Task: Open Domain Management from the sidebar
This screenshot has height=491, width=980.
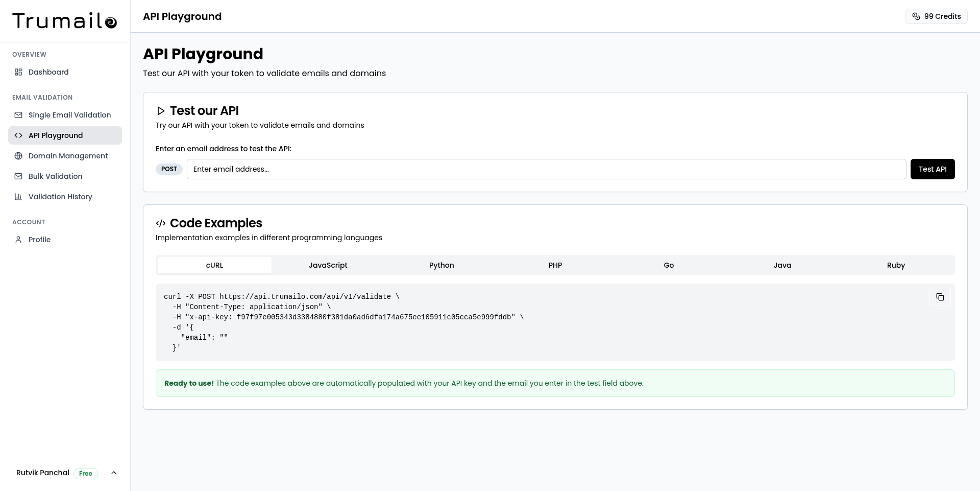Action: [x=65, y=156]
